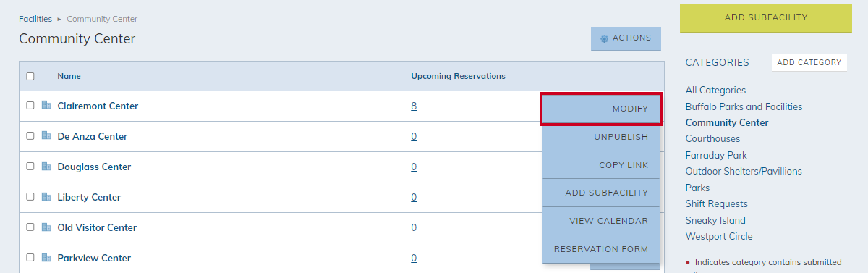Screen dimensions: 868x273
Task: Click the Add Category button
Action: 809,62
